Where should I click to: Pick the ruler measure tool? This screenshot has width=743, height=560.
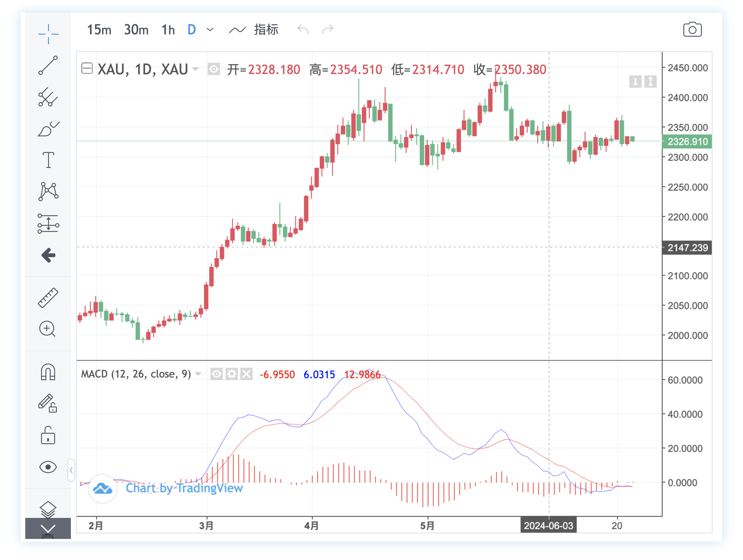tap(48, 298)
